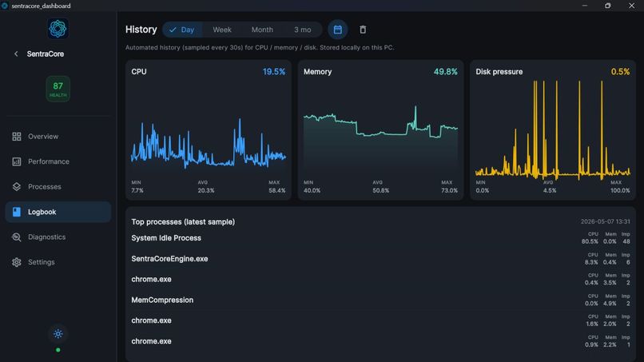Click the Top processes heading
Screen dimensions: 644x362
(x=183, y=222)
